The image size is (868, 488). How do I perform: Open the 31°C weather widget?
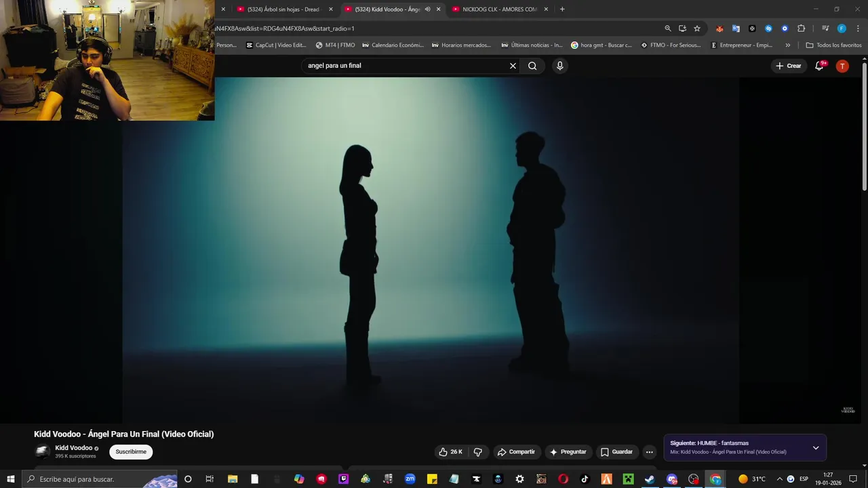[752, 479]
